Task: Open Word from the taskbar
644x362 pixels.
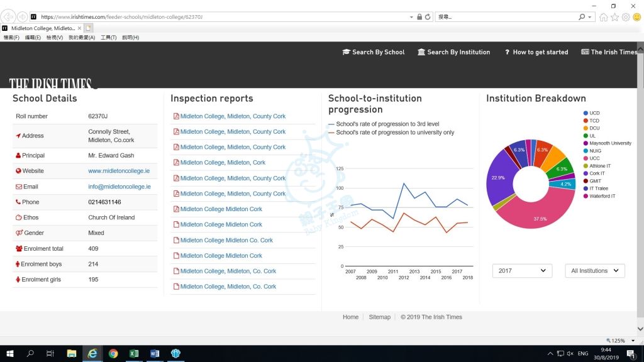Action: (x=155, y=353)
